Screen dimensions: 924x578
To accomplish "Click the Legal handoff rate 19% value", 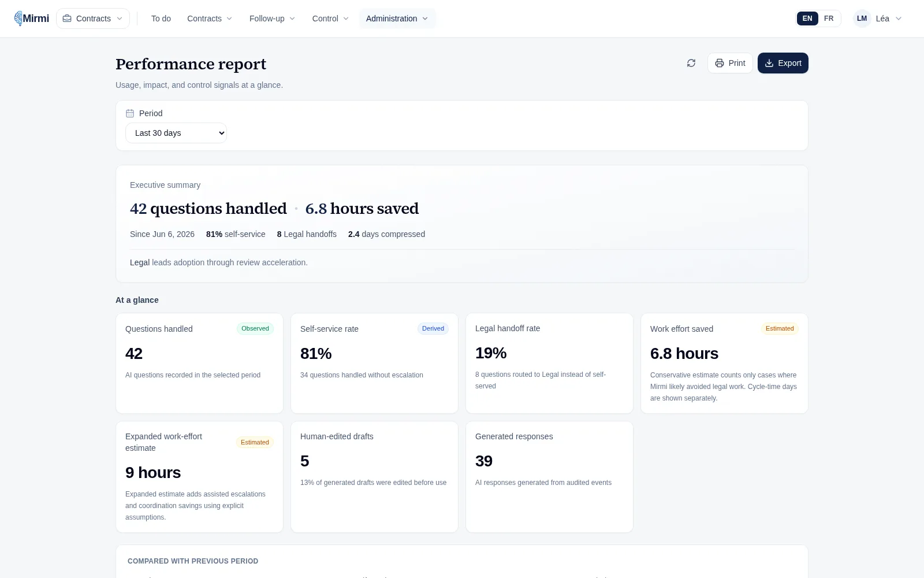I will [x=491, y=353].
